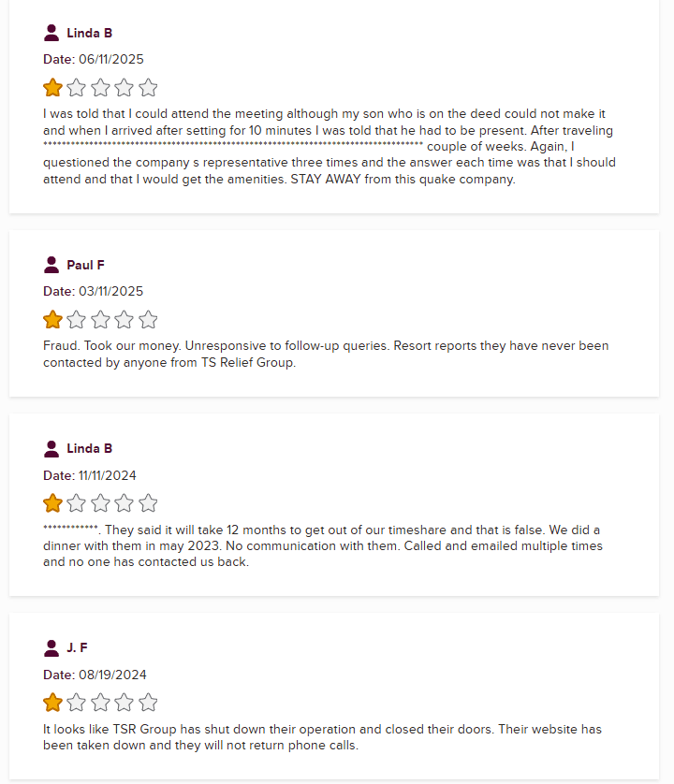The image size is (674, 784).
Task: Select the third star on Linda B's 06/11/2025 review
Action: click(100, 88)
